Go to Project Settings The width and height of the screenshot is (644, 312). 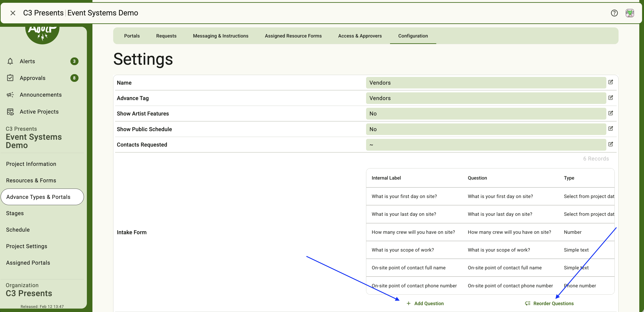pos(27,246)
